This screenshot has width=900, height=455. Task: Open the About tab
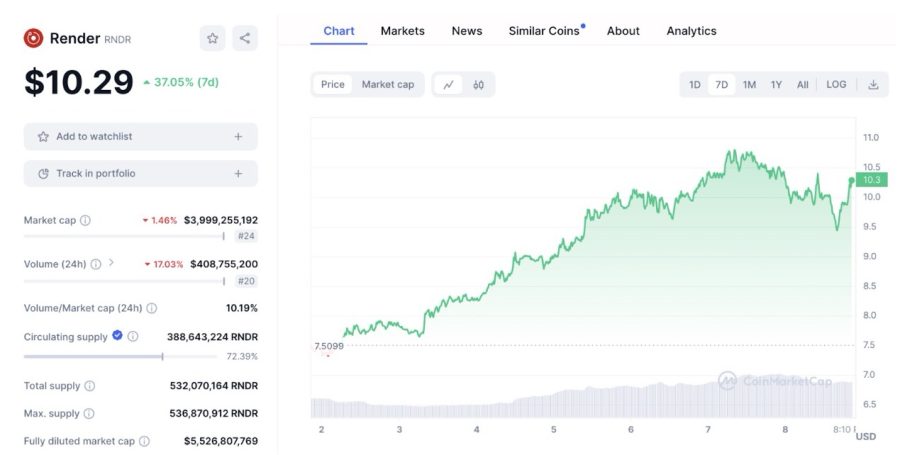(x=623, y=31)
